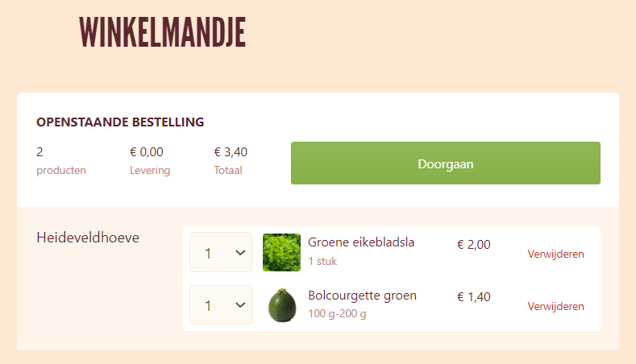Remove Groene eikebladsla via Verwijderen link

[555, 254]
